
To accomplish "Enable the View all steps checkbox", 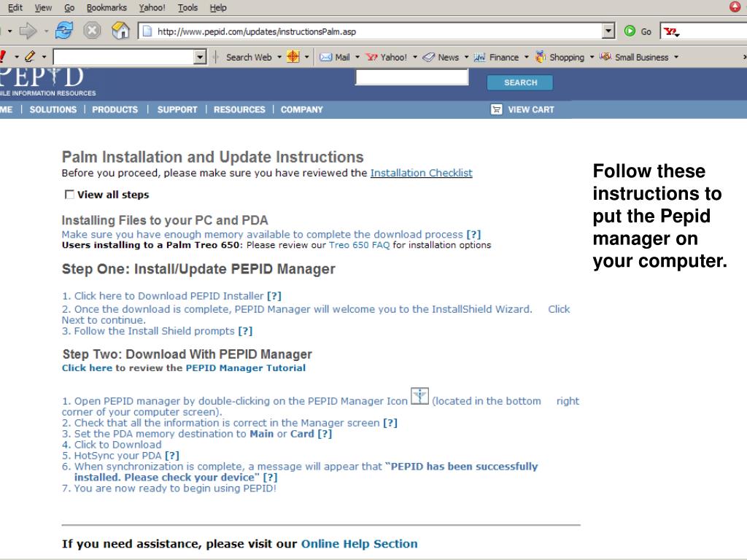I will 69,194.
